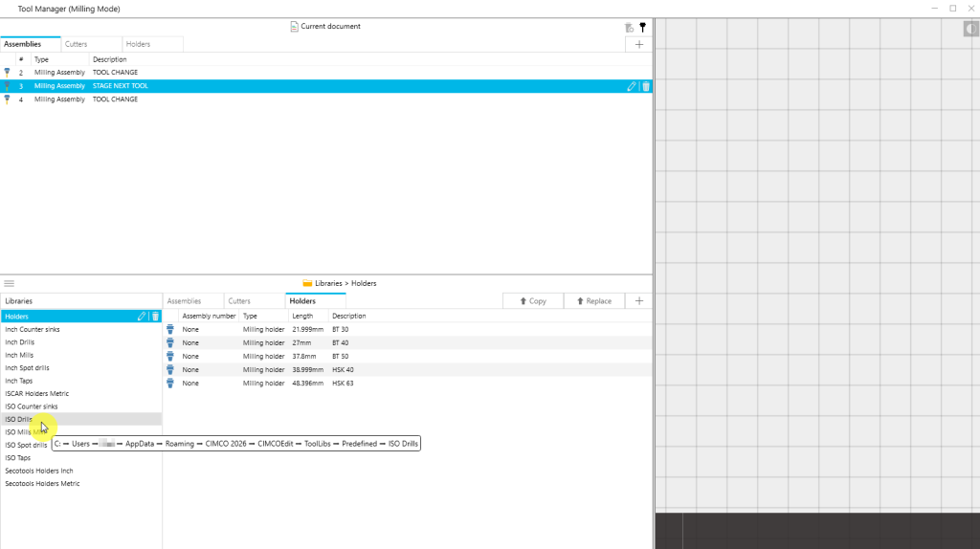Delete the Holders library via trash icon

tap(155, 317)
